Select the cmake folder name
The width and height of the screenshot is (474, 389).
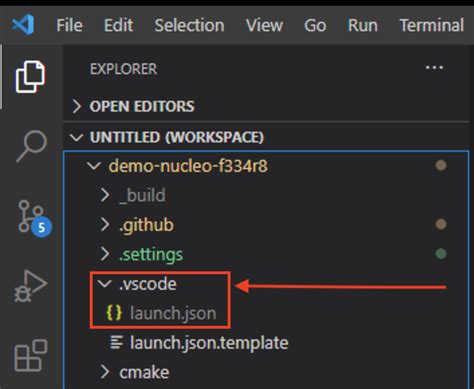[144, 372]
